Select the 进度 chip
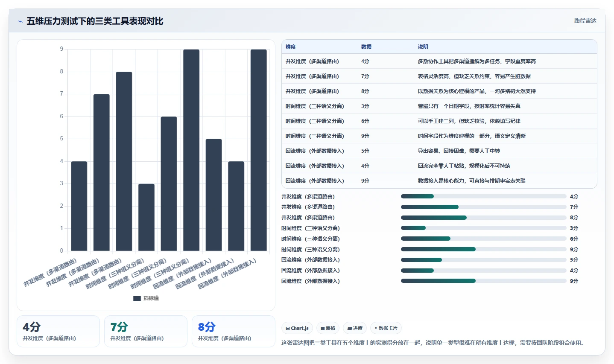 coord(355,328)
